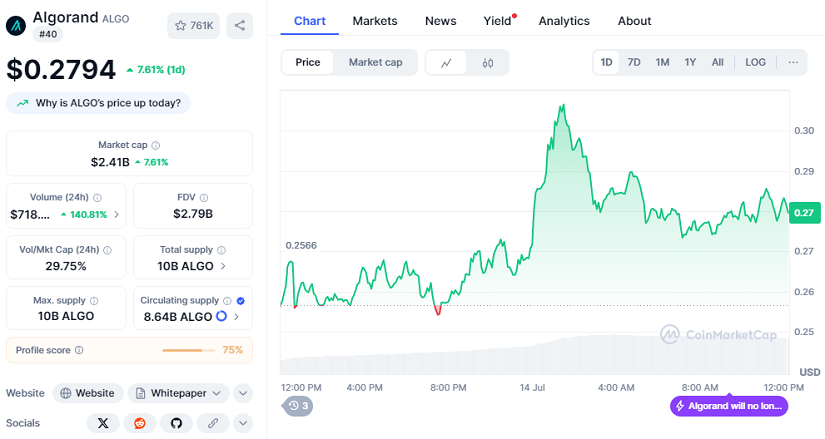Switch to the About tab

[x=635, y=21]
